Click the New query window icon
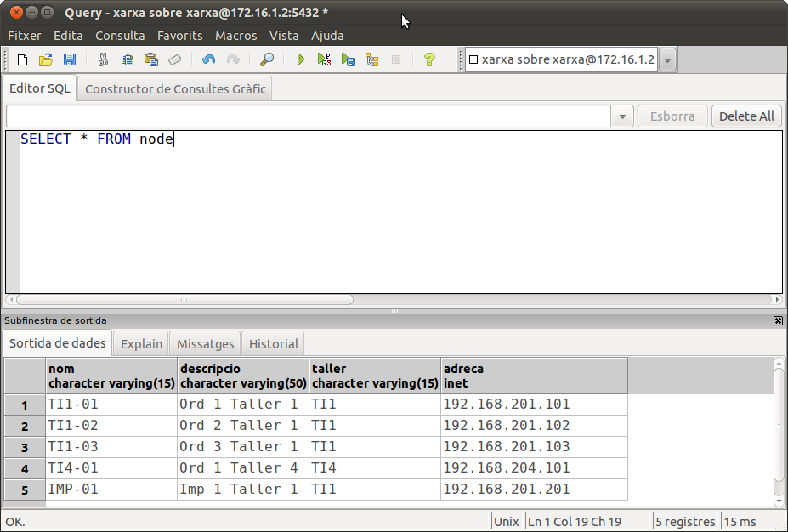Screen dimensions: 788x532 22,59
